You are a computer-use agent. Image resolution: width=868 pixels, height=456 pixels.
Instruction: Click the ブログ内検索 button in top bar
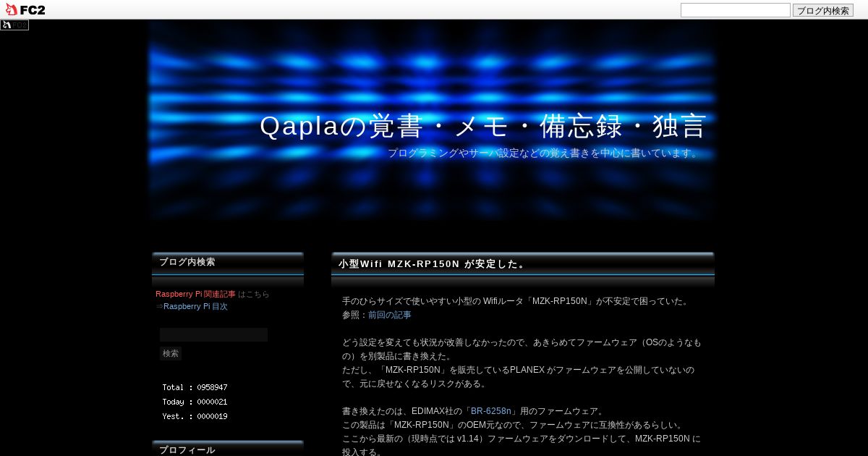pyautogui.click(x=822, y=10)
